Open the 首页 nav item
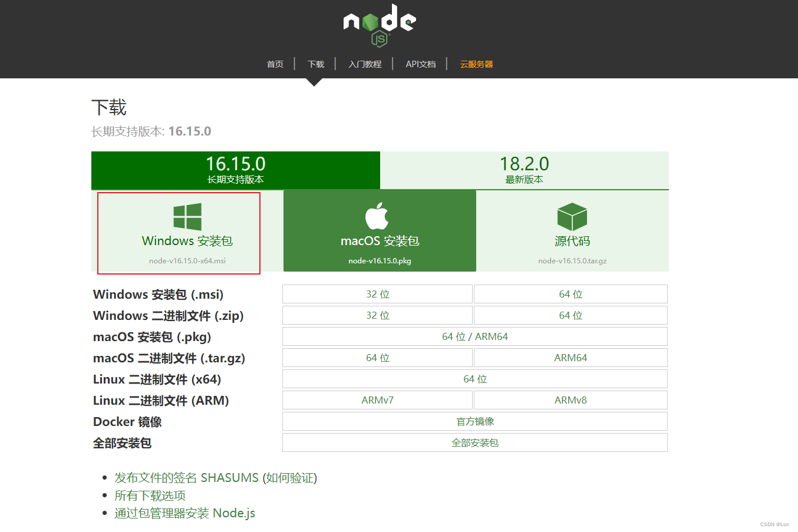Screen dimensions: 798x532 click(x=275, y=64)
